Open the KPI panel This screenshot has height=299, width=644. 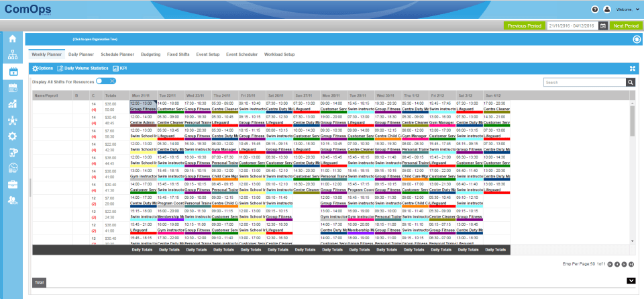[x=120, y=69]
